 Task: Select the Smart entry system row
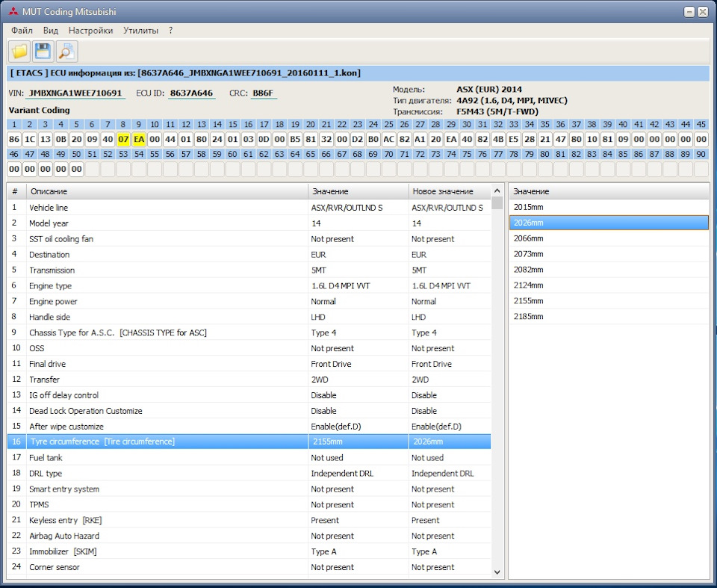click(249, 489)
